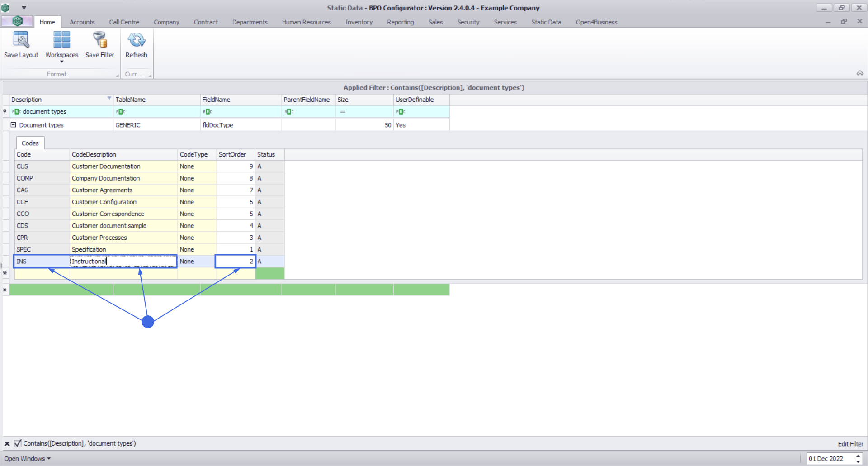Viewport: 868px width, 466px height.
Task: Open the Departments tab
Action: click(250, 22)
